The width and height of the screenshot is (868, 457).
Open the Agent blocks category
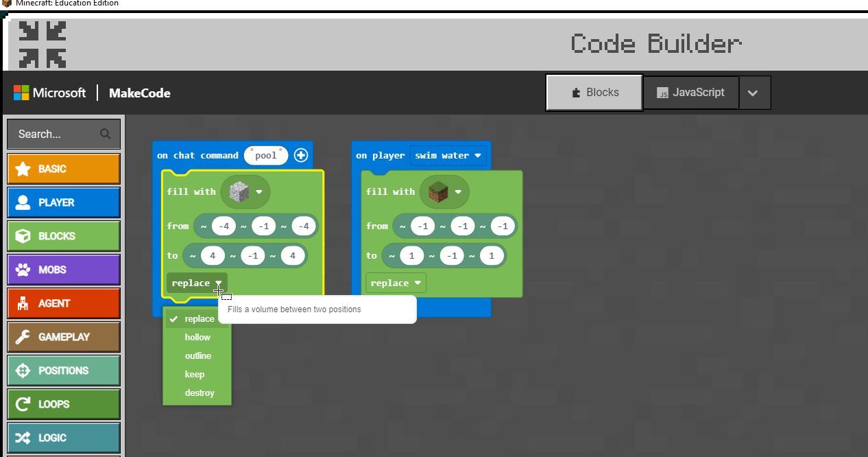pyautogui.click(x=64, y=303)
